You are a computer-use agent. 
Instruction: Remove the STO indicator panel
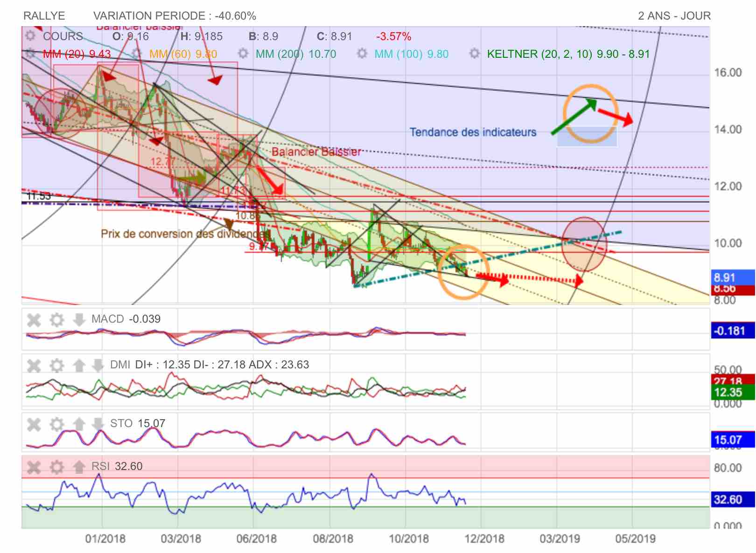tap(34, 424)
